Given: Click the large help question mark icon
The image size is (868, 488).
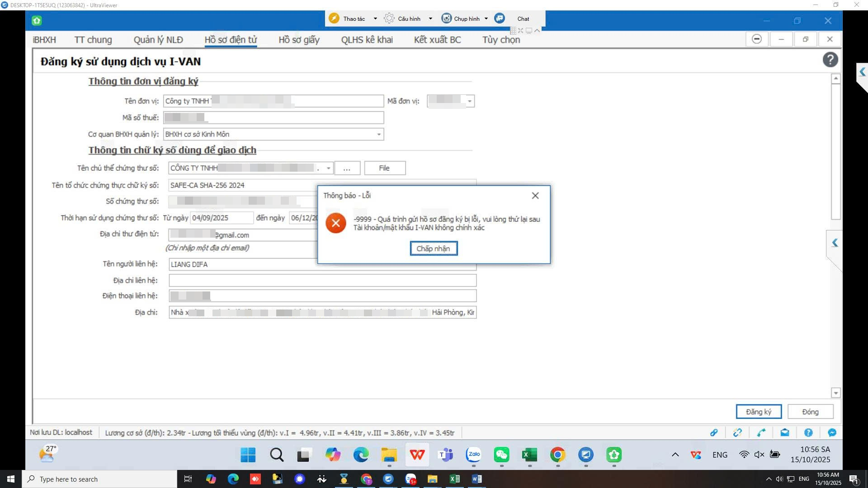Looking at the screenshot, I should 830,60.
